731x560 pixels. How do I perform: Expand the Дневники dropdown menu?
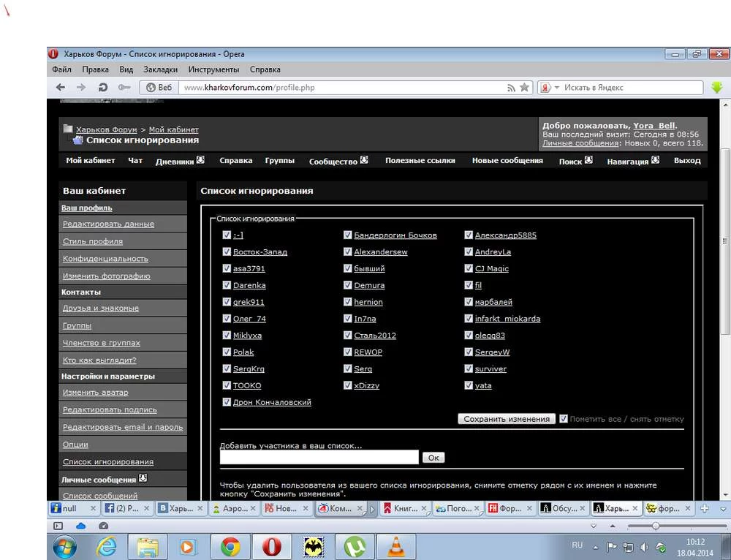click(x=200, y=160)
